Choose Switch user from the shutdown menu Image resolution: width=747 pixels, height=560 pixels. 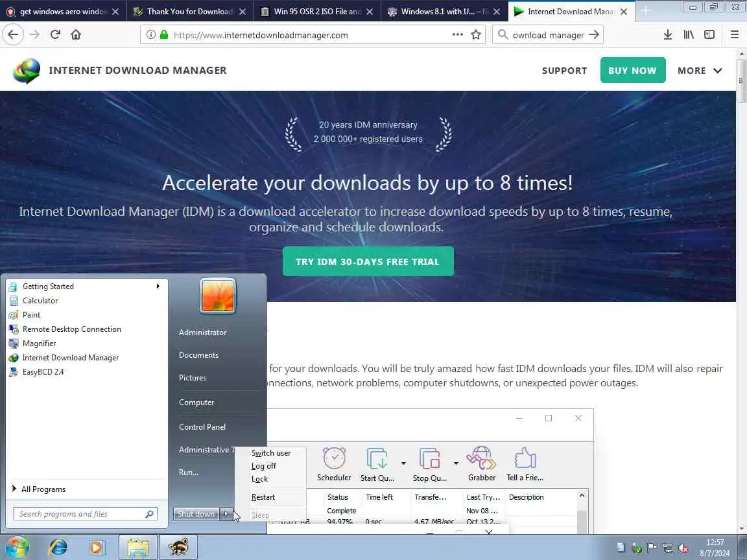(x=271, y=453)
